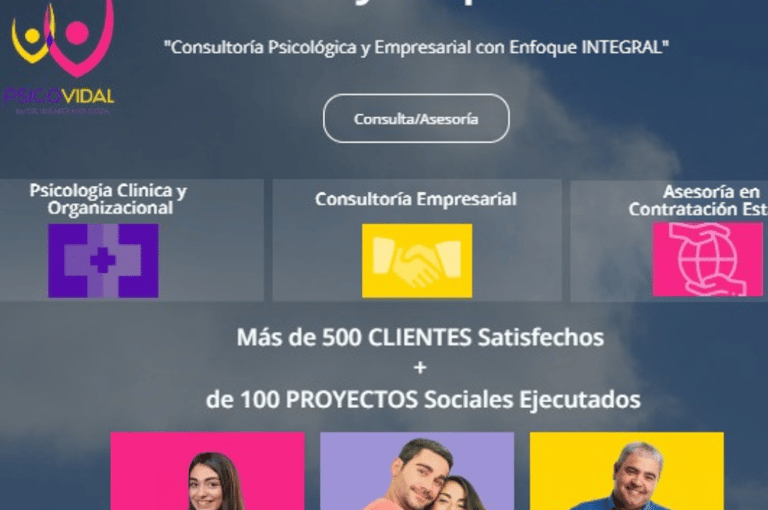Open Psicologia Clinica y Organizacional heading

point(108,199)
